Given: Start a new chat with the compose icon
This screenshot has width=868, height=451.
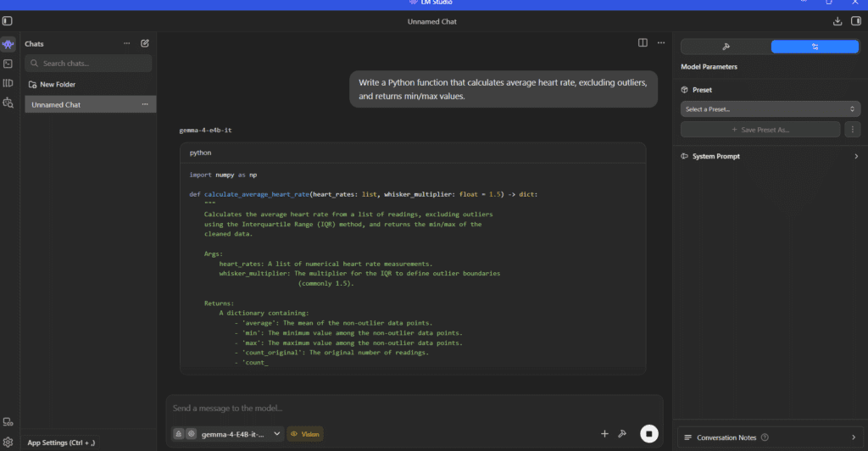Looking at the screenshot, I should pyautogui.click(x=145, y=43).
